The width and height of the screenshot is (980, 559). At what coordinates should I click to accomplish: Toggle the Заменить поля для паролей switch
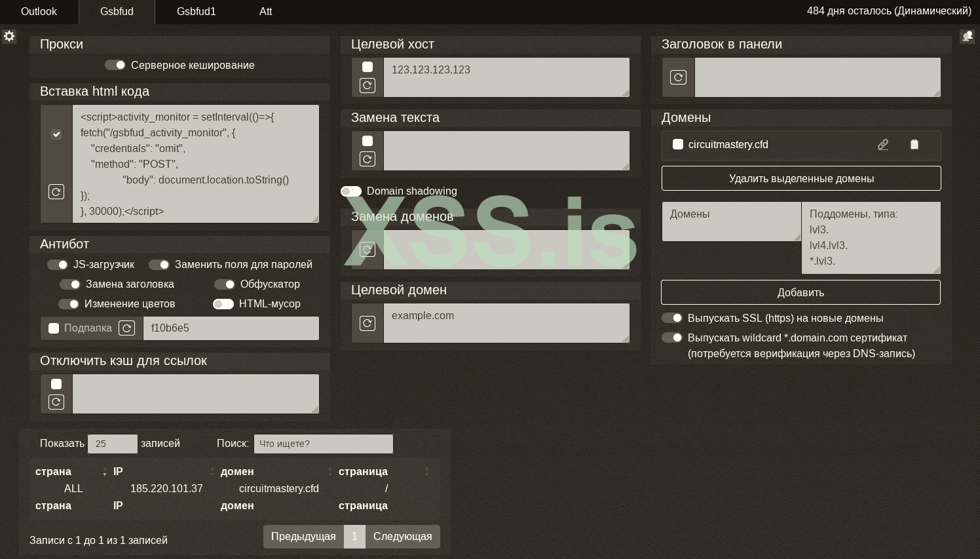159,265
